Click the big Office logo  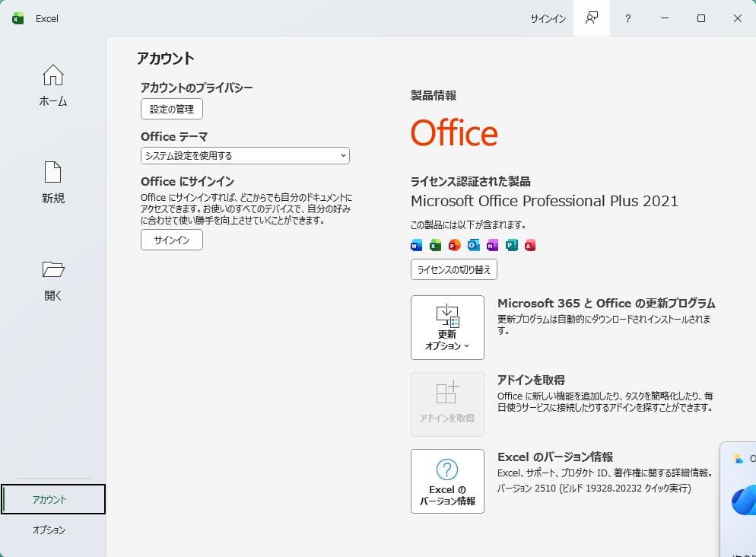[453, 132]
